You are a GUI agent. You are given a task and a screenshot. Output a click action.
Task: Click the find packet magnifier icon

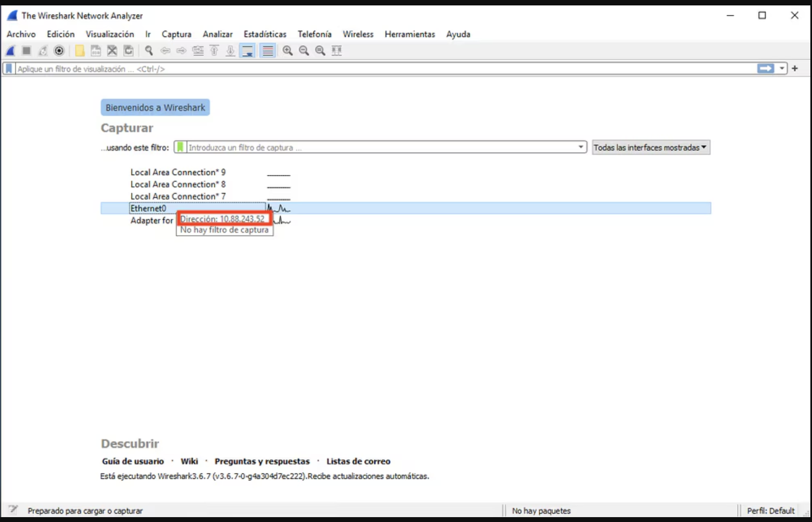click(x=148, y=51)
